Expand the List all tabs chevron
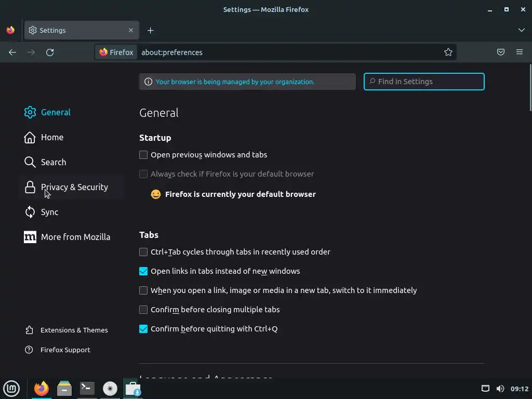532x399 pixels. tap(522, 30)
